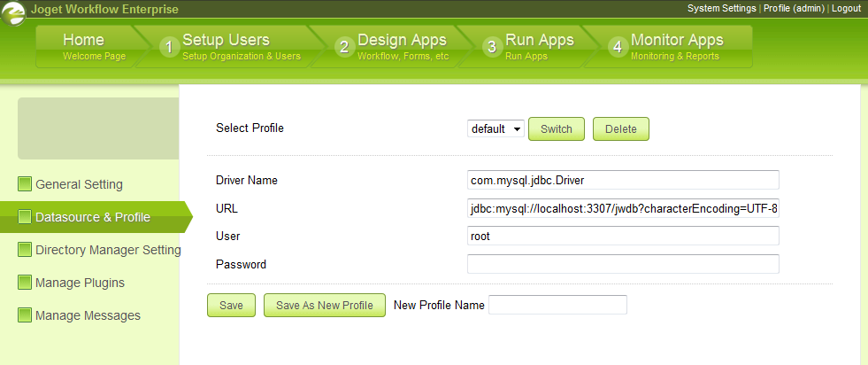Open the Profile (admin) link
868x365 pixels.
(x=795, y=8)
